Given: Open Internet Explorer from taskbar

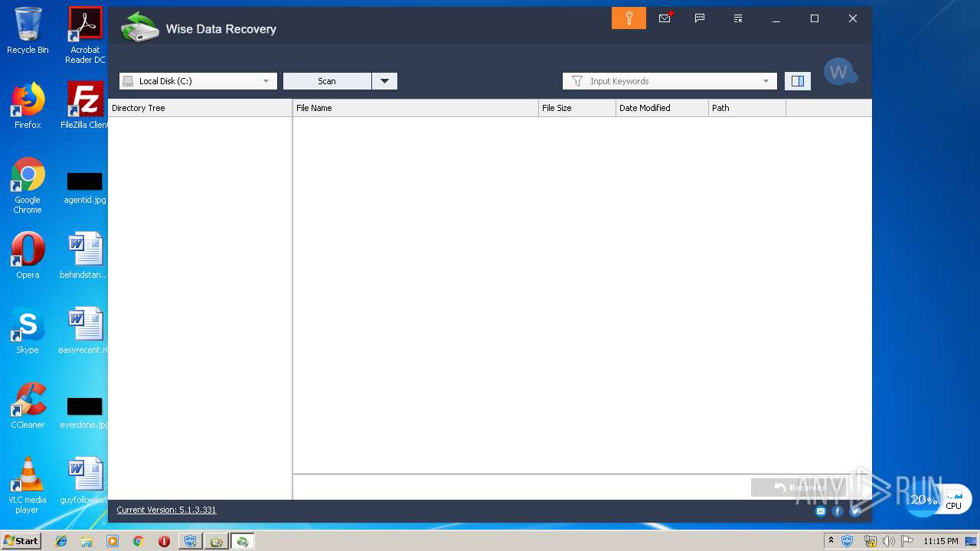Looking at the screenshot, I should [61, 541].
